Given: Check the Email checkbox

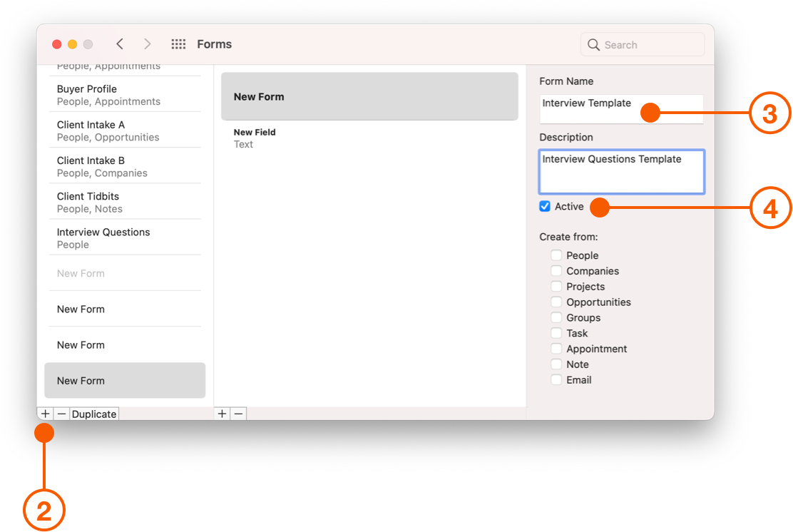Looking at the screenshot, I should (x=556, y=380).
